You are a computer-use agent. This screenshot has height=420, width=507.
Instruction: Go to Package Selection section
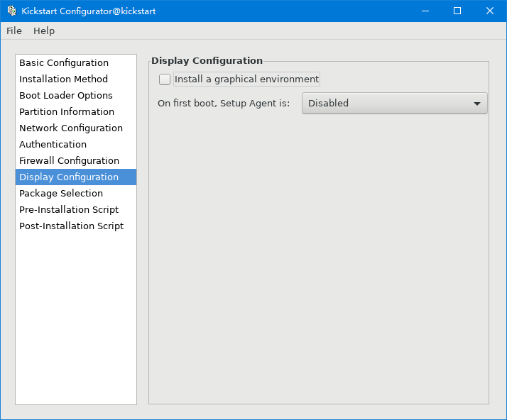tap(76, 193)
